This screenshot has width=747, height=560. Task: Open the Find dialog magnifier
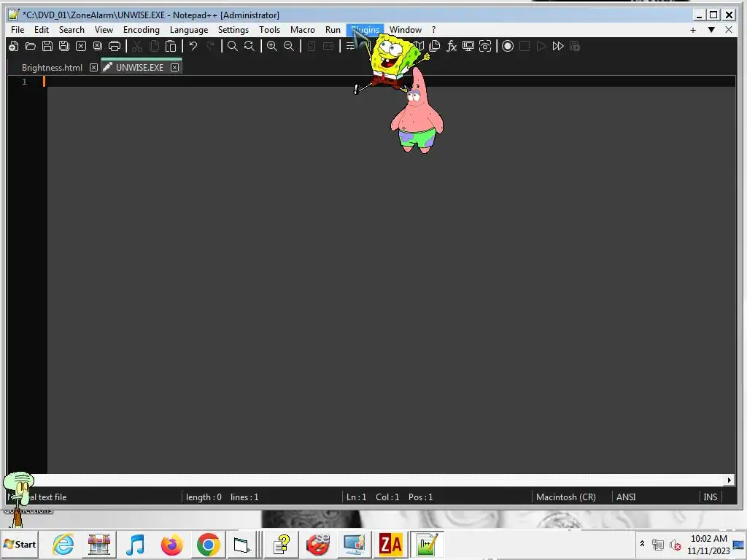point(233,46)
